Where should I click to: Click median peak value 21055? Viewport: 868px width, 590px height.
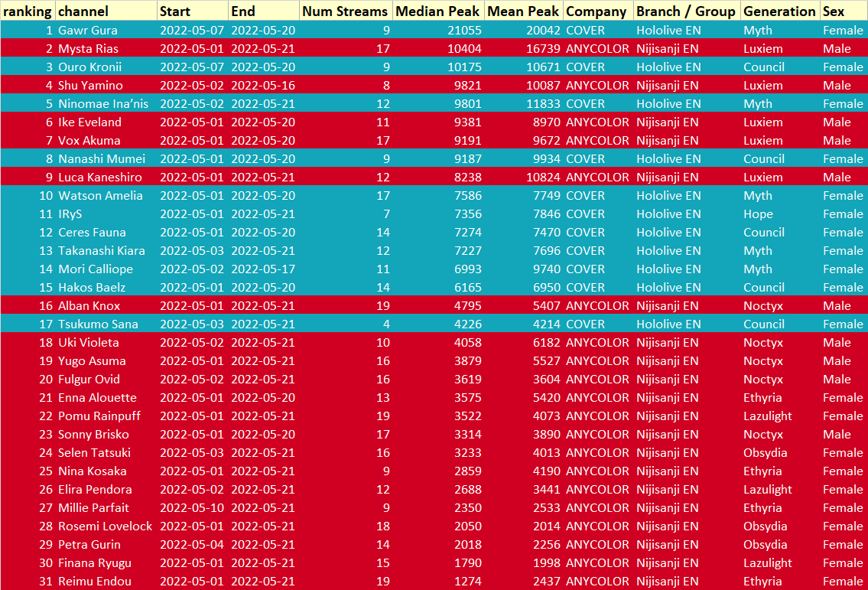click(464, 31)
